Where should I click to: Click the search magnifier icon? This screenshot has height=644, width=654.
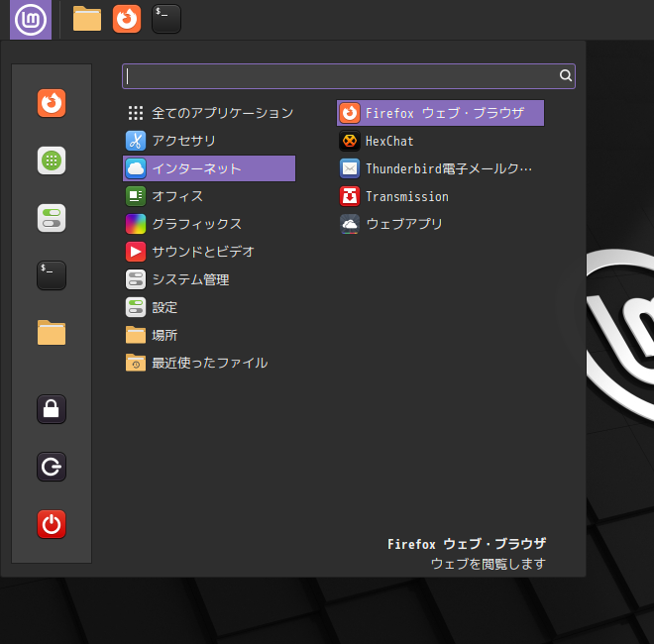[x=566, y=75]
